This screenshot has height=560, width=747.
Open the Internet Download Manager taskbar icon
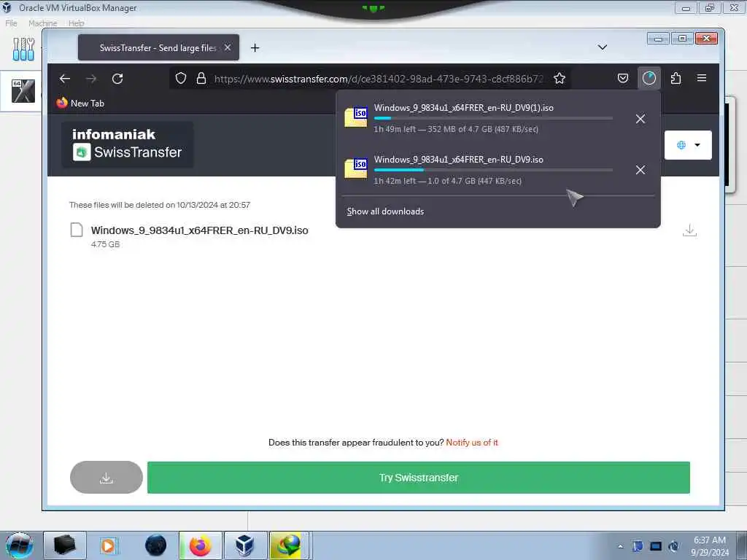click(x=289, y=545)
